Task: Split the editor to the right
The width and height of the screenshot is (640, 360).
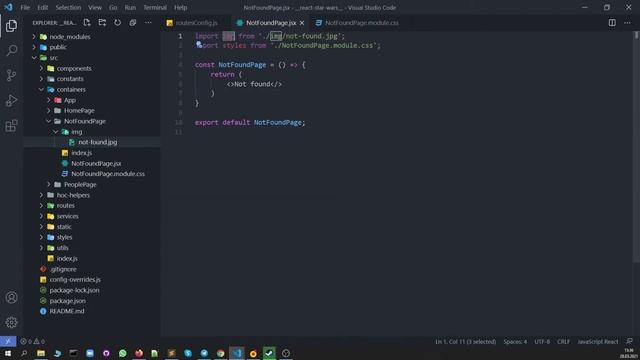Action: coord(612,23)
